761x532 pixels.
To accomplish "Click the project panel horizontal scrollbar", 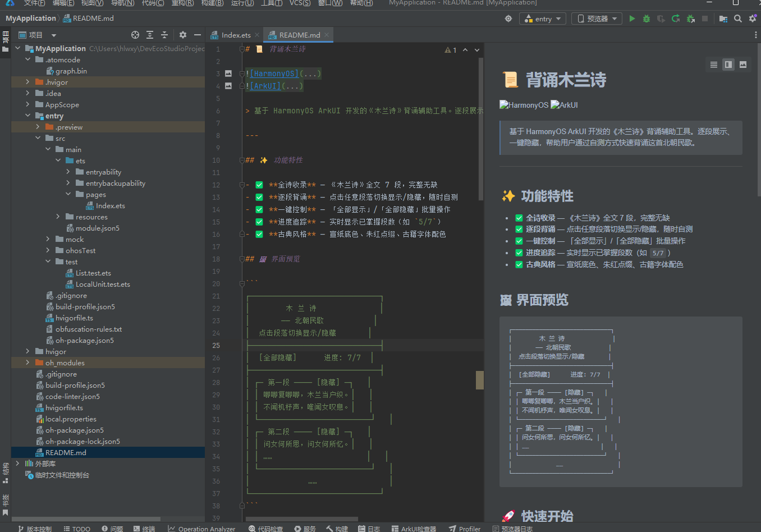I will click(86, 519).
